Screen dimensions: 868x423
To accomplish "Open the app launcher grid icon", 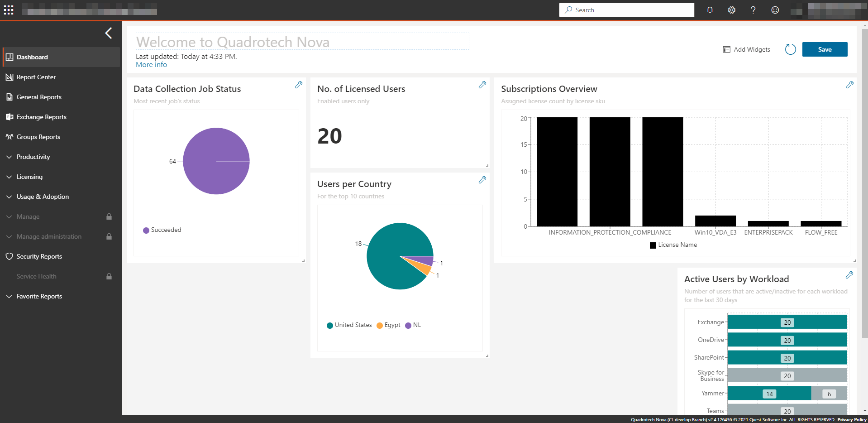I will 9,10.
